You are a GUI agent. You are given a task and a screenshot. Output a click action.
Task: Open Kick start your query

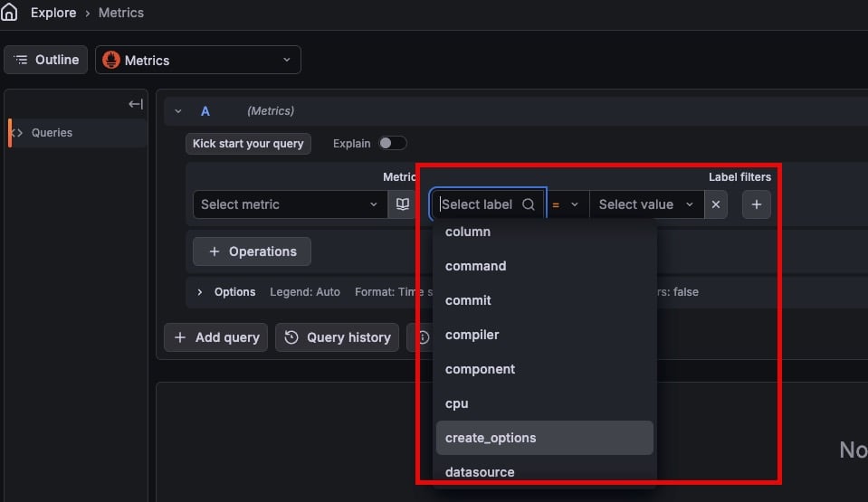point(248,144)
